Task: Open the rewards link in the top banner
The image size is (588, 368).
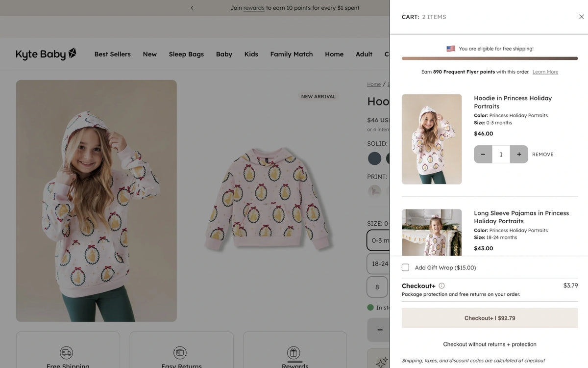Action: [x=254, y=8]
